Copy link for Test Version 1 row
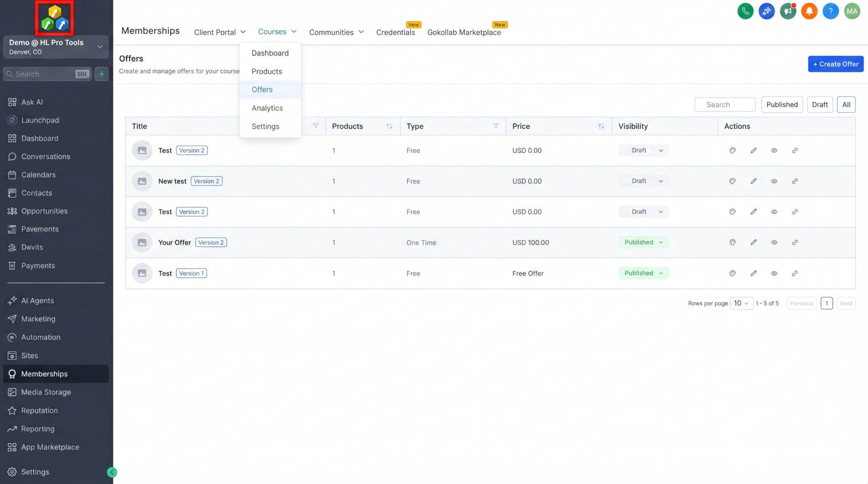Viewport: 868px width, 484px height. click(x=795, y=274)
